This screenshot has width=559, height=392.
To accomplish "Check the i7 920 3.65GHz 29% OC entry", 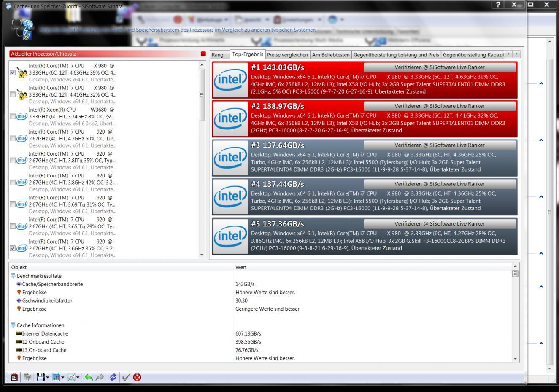I will 13,226.
